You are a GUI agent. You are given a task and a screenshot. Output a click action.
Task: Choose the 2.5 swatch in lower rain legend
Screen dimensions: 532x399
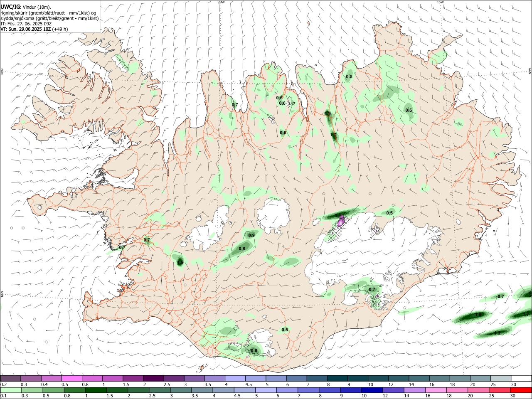point(160,390)
